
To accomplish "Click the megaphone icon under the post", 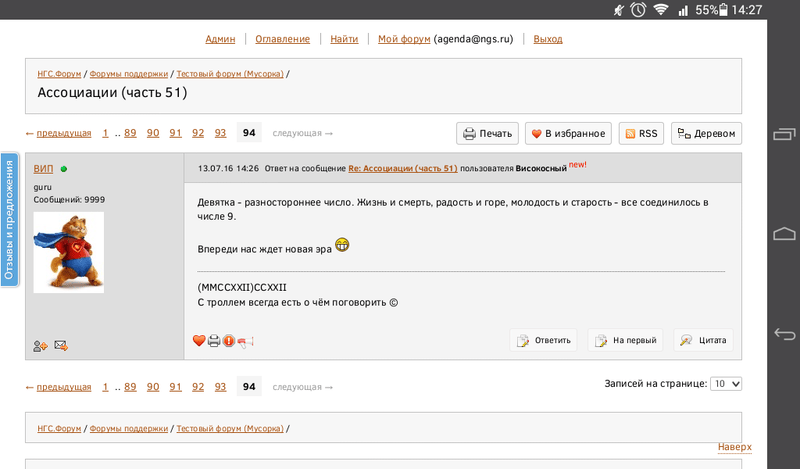I will click(245, 341).
